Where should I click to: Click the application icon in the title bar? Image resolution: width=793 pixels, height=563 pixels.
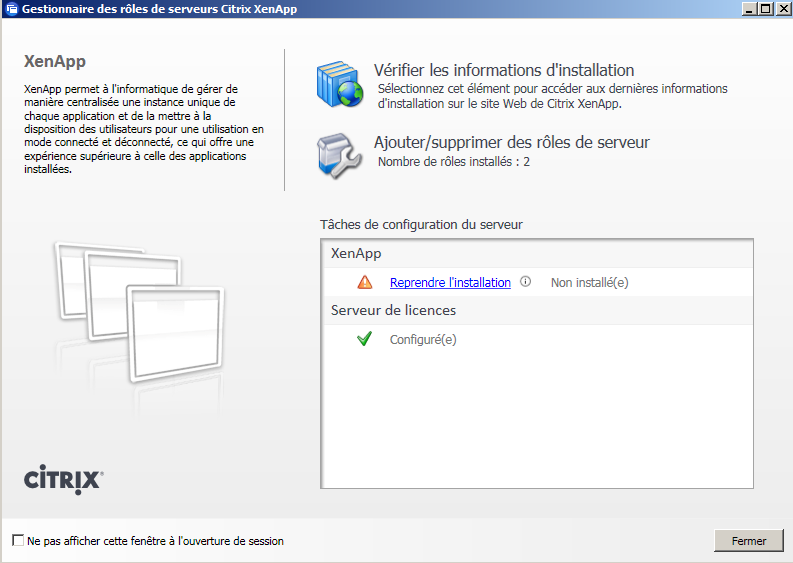(x=10, y=9)
